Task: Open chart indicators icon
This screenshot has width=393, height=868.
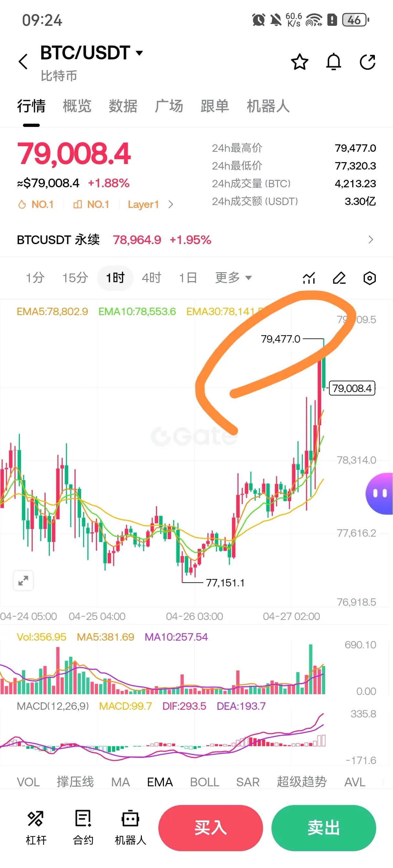Action: point(309,278)
